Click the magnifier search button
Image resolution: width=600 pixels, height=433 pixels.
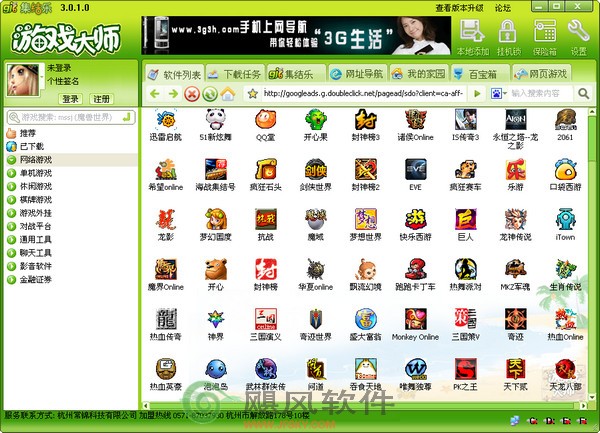584,93
